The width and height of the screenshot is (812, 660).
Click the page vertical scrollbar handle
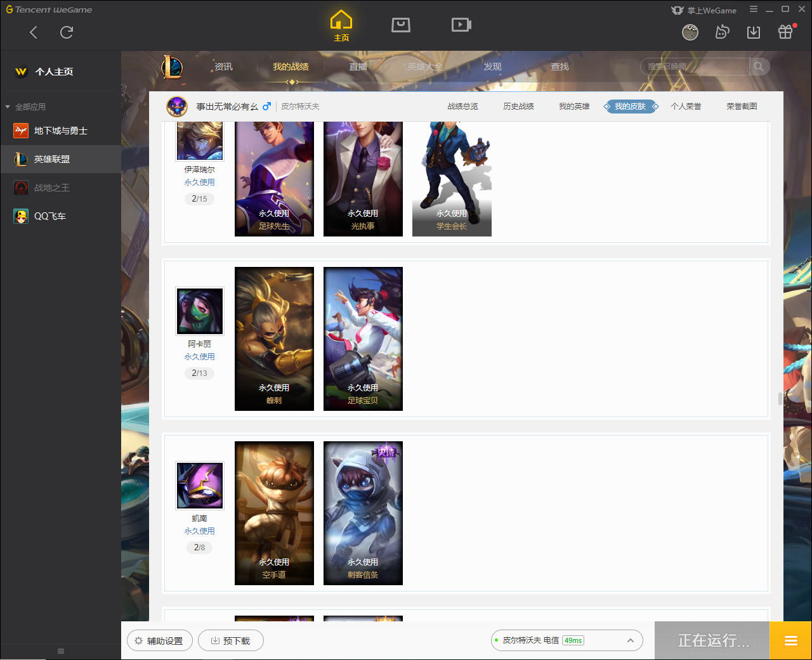tap(780, 399)
